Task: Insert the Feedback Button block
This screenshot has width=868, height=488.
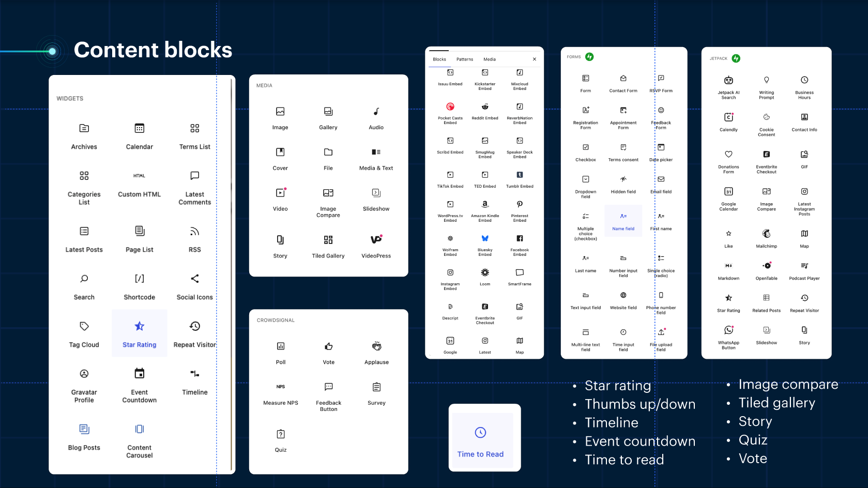Action: click(329, 396)
